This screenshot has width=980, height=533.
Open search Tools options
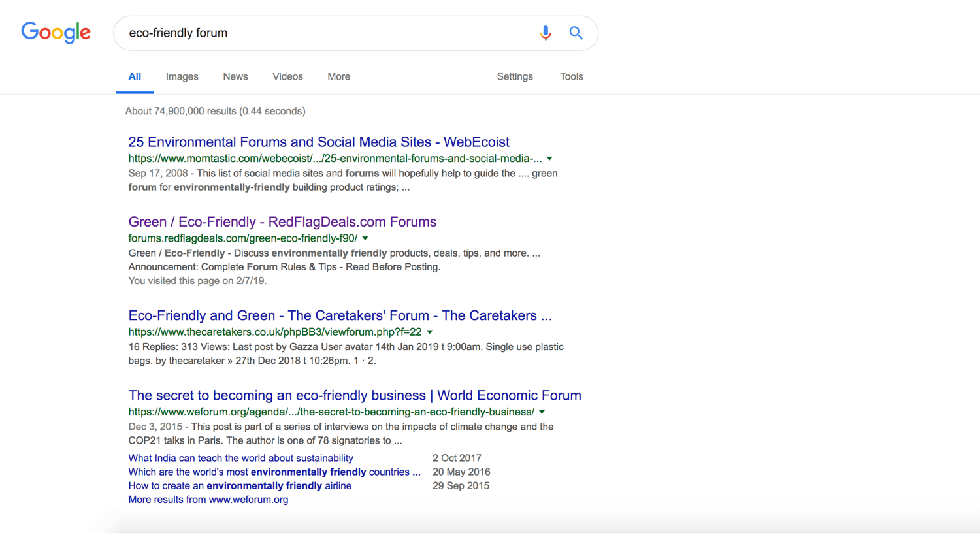[571, 76]
